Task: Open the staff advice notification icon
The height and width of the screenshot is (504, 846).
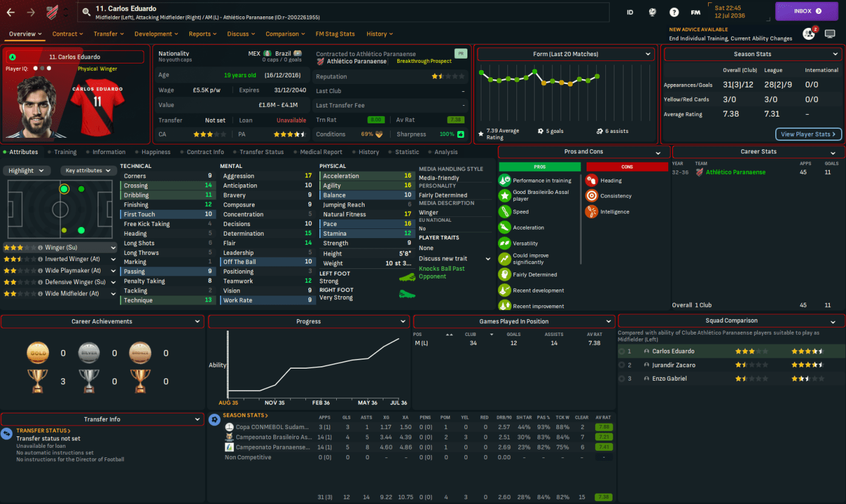Action: (809, 34)
